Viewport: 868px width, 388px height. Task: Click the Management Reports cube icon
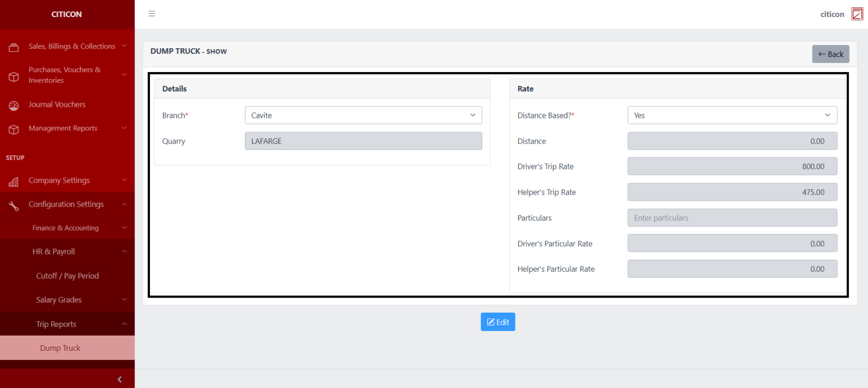tap(14, 129)
